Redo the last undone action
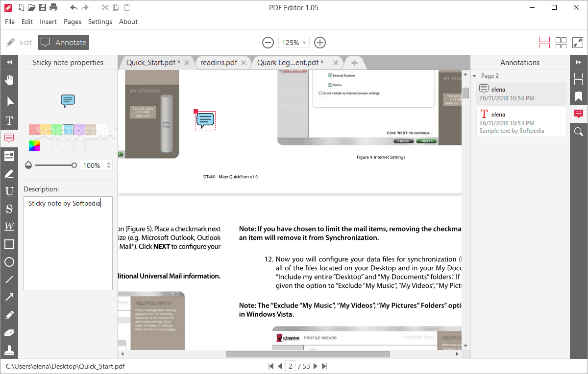The width and height of the screenshot is (588, 374). (85, 7)
